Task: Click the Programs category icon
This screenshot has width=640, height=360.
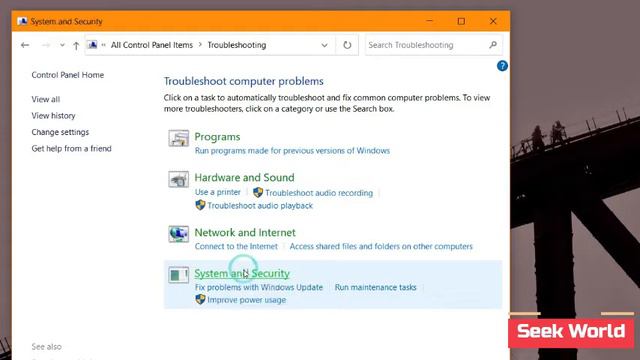Action: tap(178, 138)
